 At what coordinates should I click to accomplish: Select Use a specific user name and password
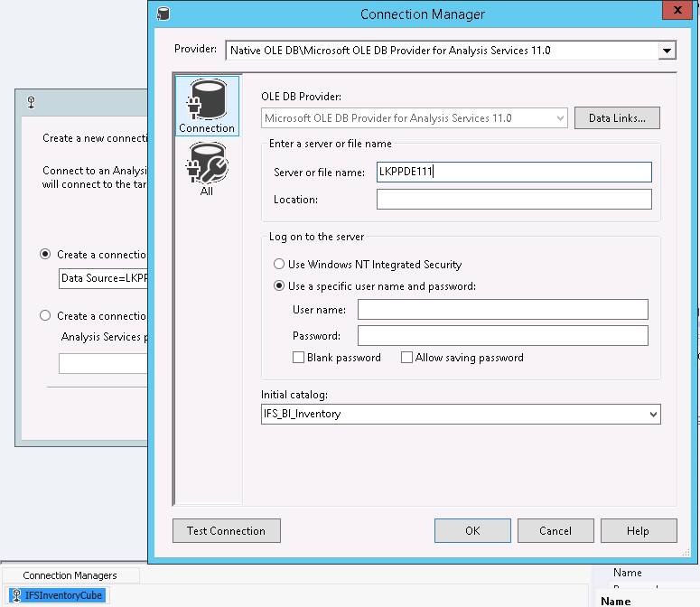(x=280, y=286)
